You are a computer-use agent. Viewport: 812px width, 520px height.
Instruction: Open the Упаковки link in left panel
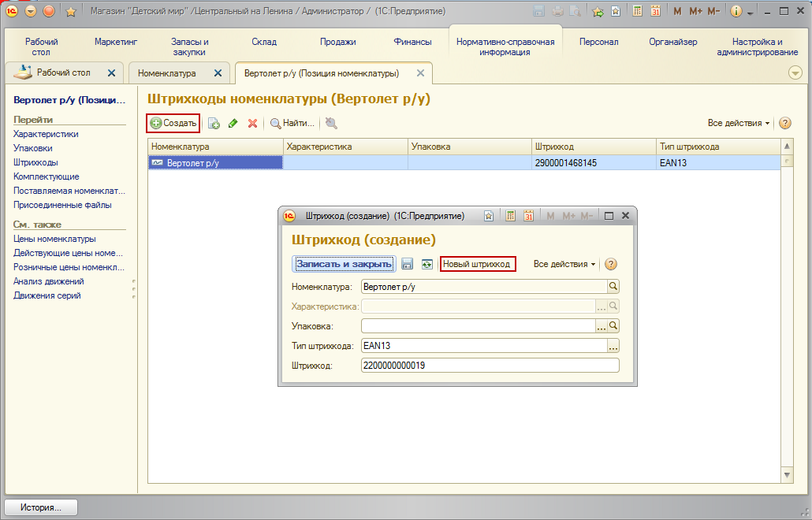click(x=32, y=148)
